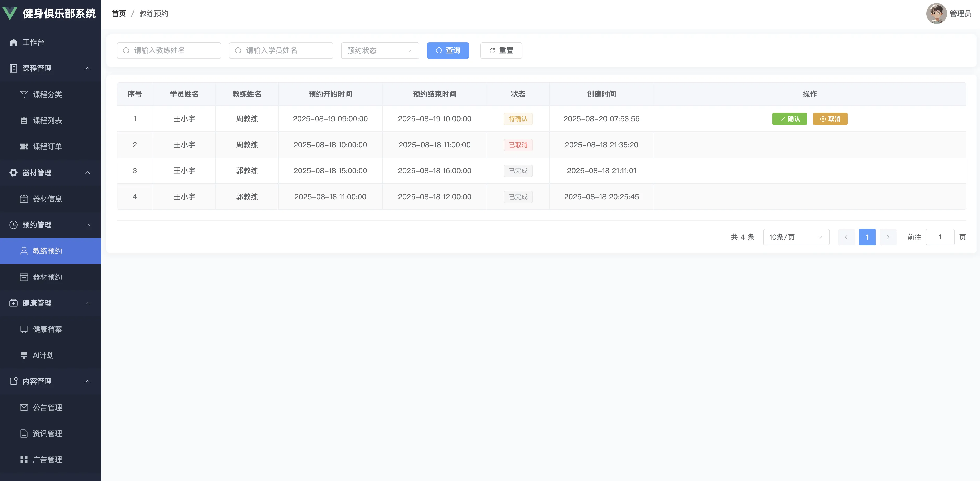The width and height of the screenshot is (980, 481).
Task: Select 健康档案 in the sidebar
Action: 47,329
